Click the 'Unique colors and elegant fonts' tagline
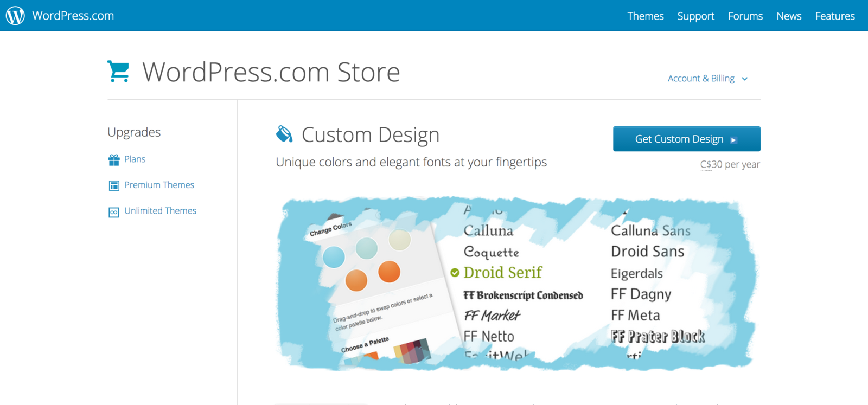This screenshot has height=405, width=868. pos(411,162)
